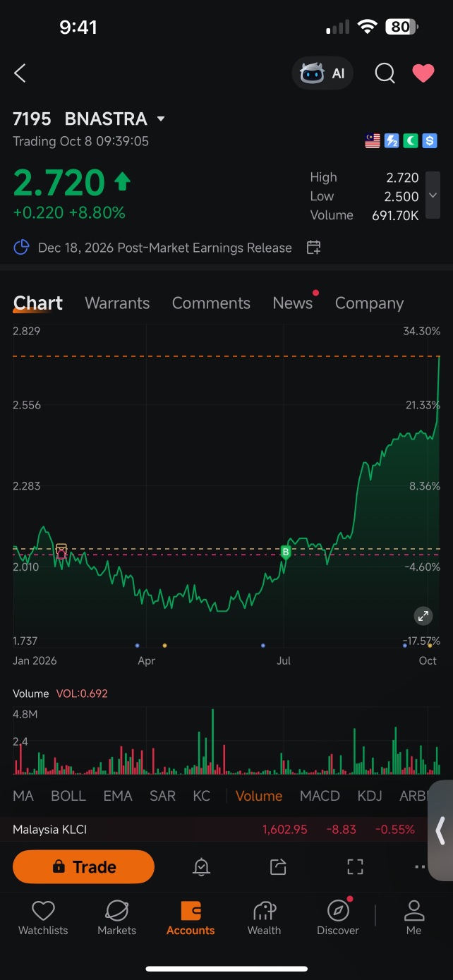This screenshot has width=453, height=980.
Task: Tap the orange Trade button
Action: [83, 867]
